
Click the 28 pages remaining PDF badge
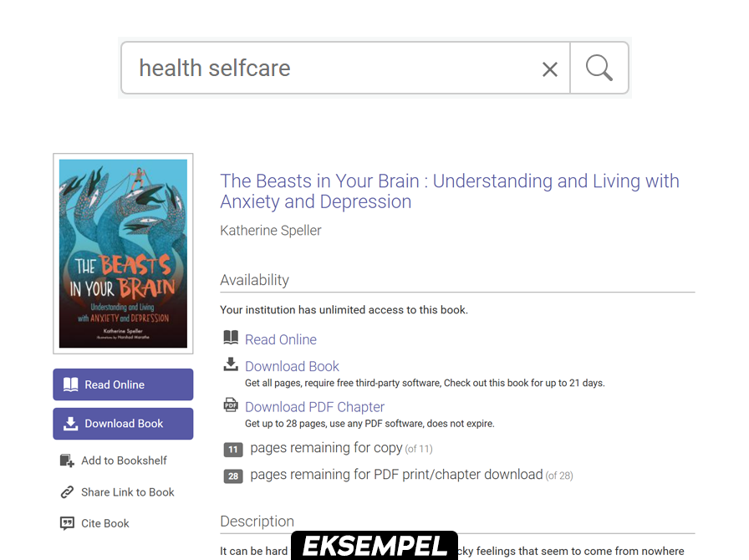pos(233,476)
